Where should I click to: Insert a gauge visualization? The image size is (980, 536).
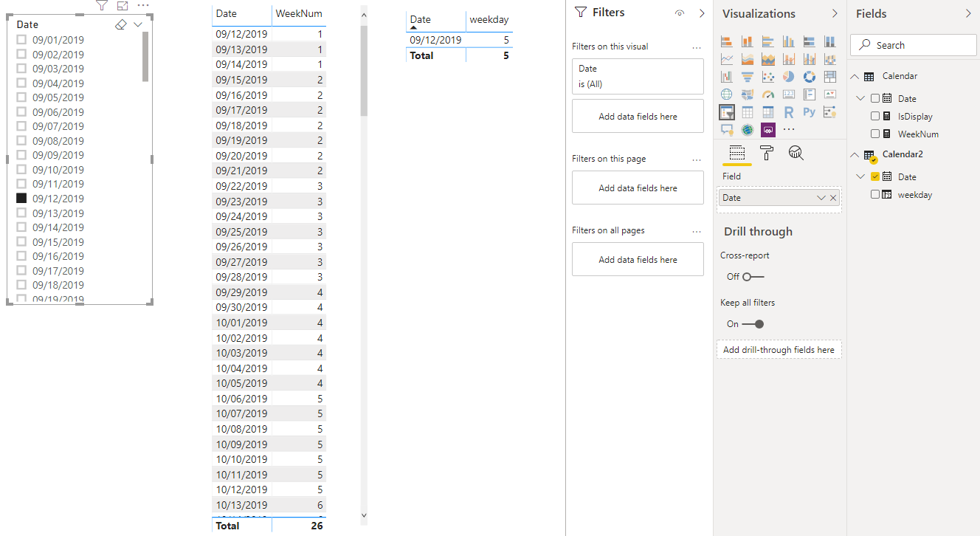click(768, 95)
